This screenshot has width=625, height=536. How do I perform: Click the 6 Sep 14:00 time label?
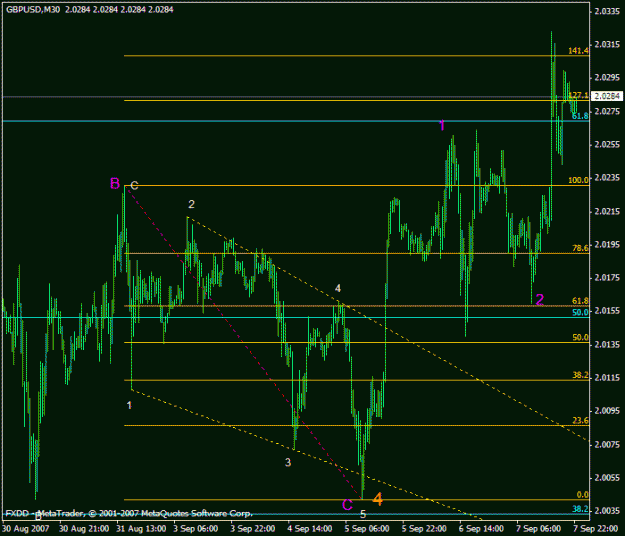(481, 529)
